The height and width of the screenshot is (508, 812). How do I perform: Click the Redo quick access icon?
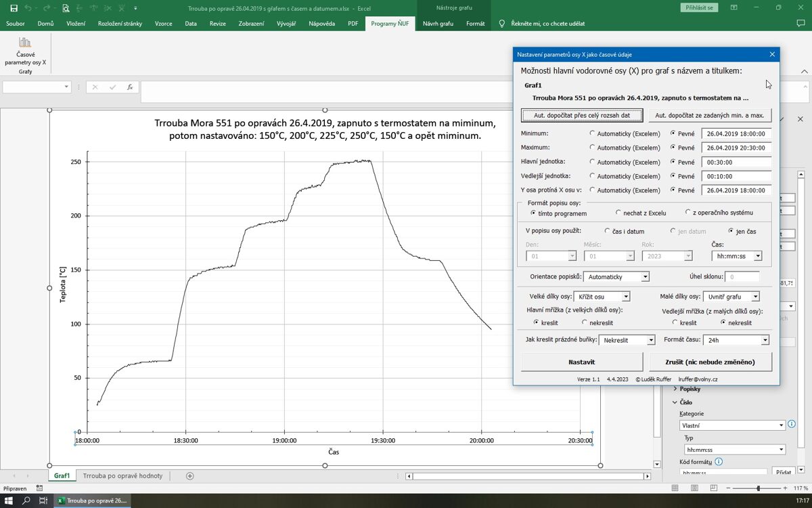[47, 8]
